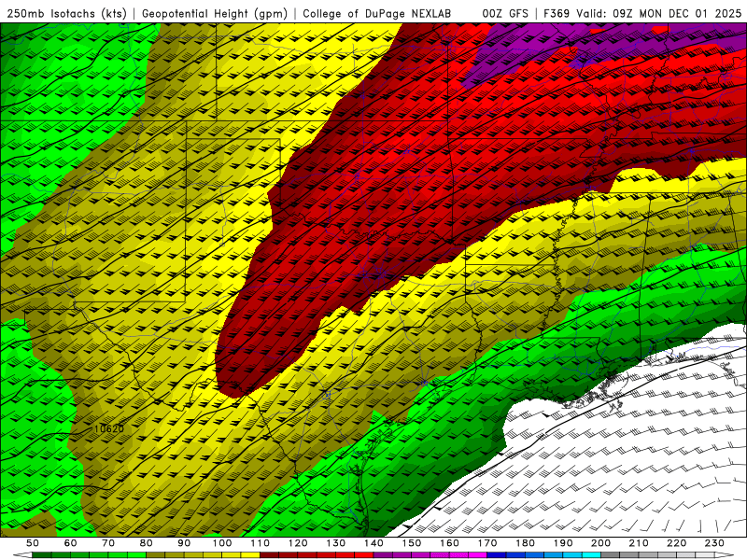Click the '50' legend value
This screenshot has width=747, height=560.
33,543
